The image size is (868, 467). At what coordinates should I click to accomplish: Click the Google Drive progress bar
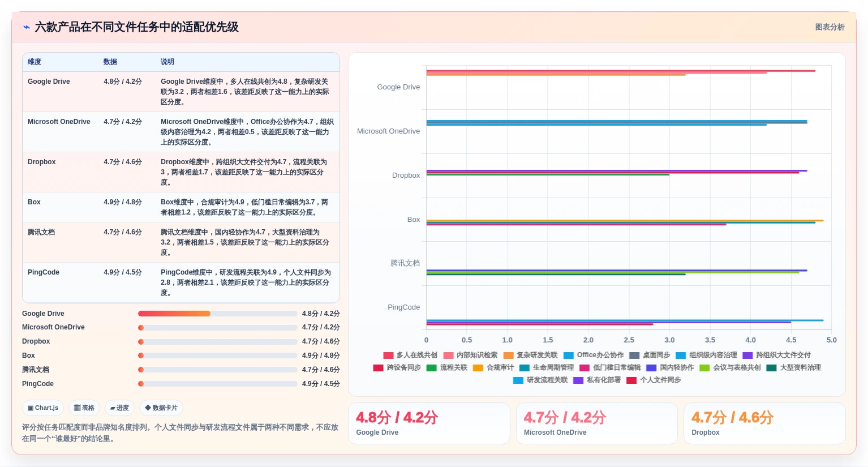[x=218, y=314]
